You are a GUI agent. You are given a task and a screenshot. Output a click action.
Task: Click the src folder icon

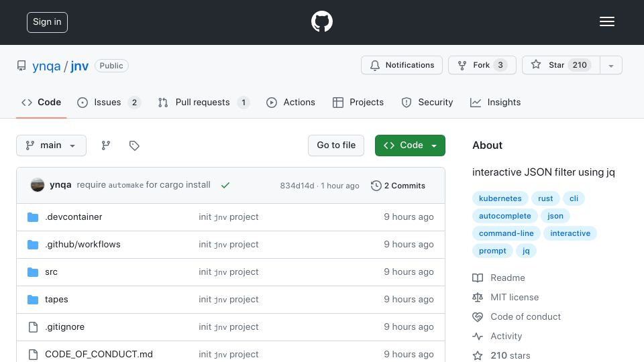pos(33,271)
